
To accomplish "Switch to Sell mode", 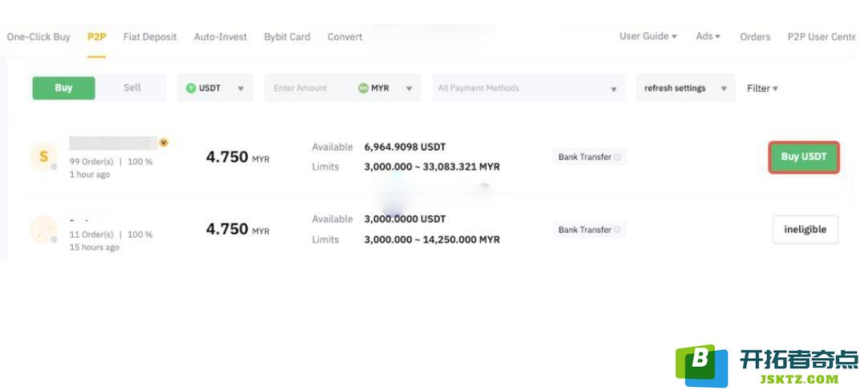I will click(131, 88).
